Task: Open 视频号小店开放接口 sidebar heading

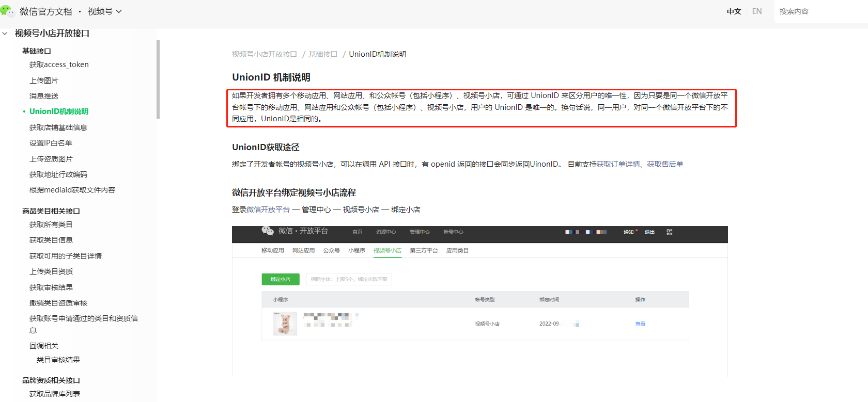Action: click(x=52, y=34)
